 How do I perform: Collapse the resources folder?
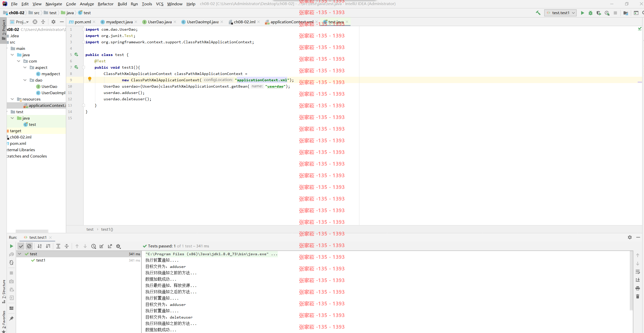pyautogui.click(x=12, y=99)
